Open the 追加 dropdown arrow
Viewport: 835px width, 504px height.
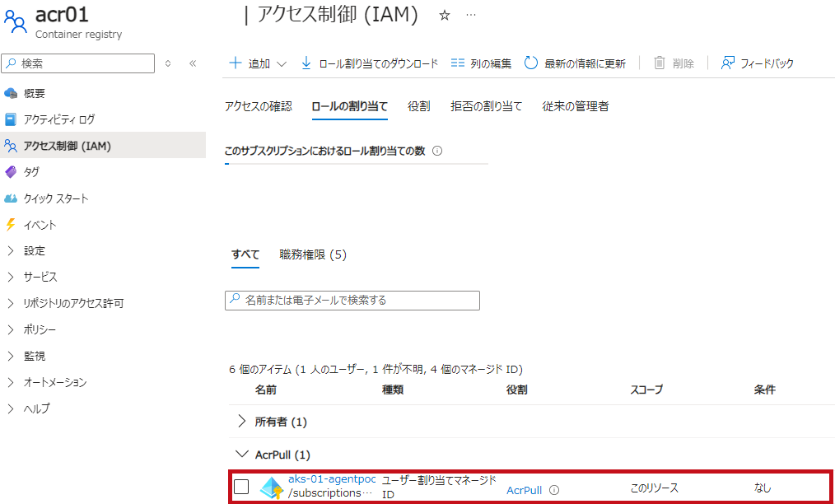282,64
